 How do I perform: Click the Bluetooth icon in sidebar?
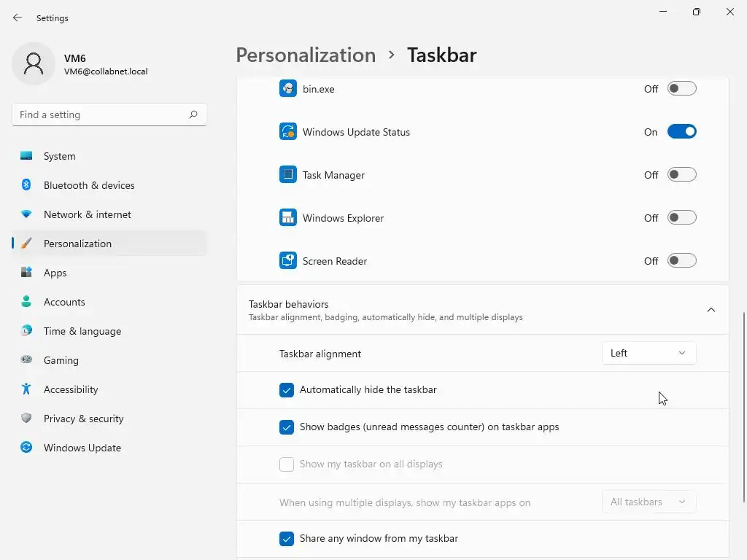point(26,184)
